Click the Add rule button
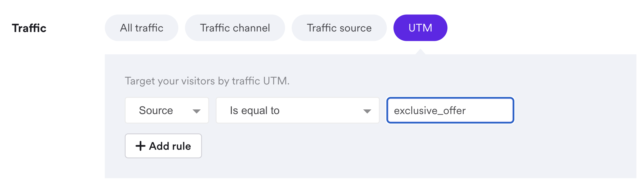This screenshot has height=193, width=644. 163,146
